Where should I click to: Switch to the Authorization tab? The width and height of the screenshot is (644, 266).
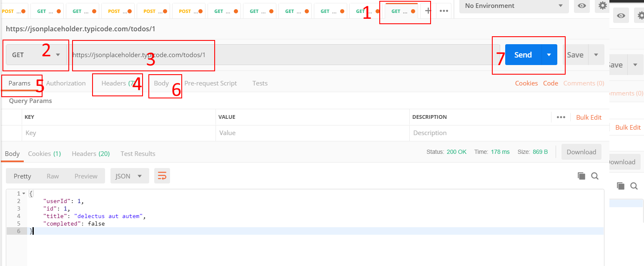(66, 83)
